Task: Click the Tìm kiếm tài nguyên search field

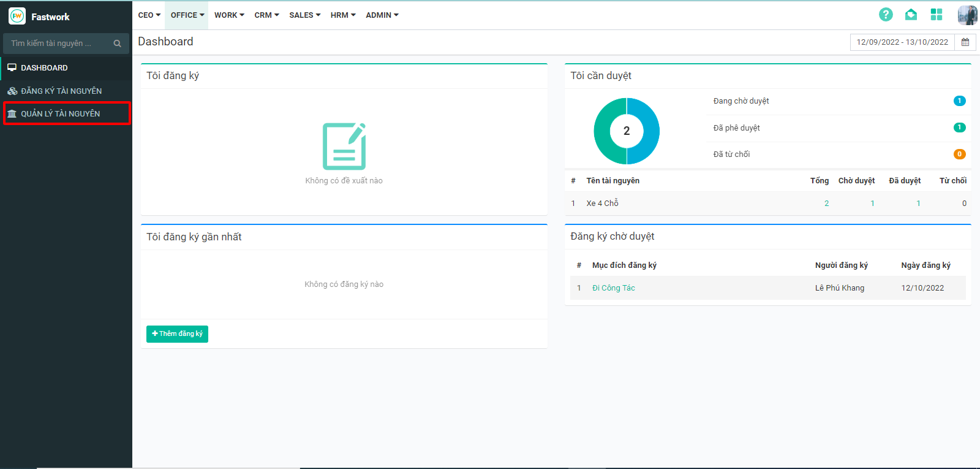Action: tap(58, 44)
